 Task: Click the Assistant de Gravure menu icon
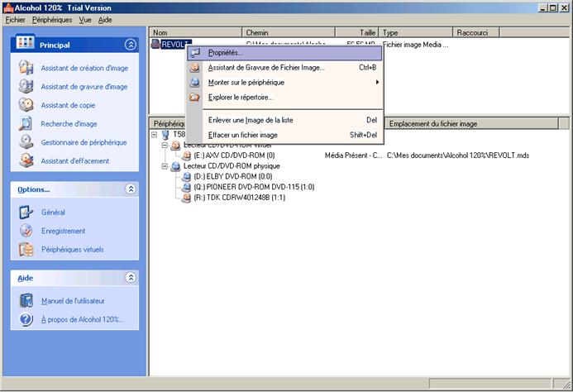[195, 68]
